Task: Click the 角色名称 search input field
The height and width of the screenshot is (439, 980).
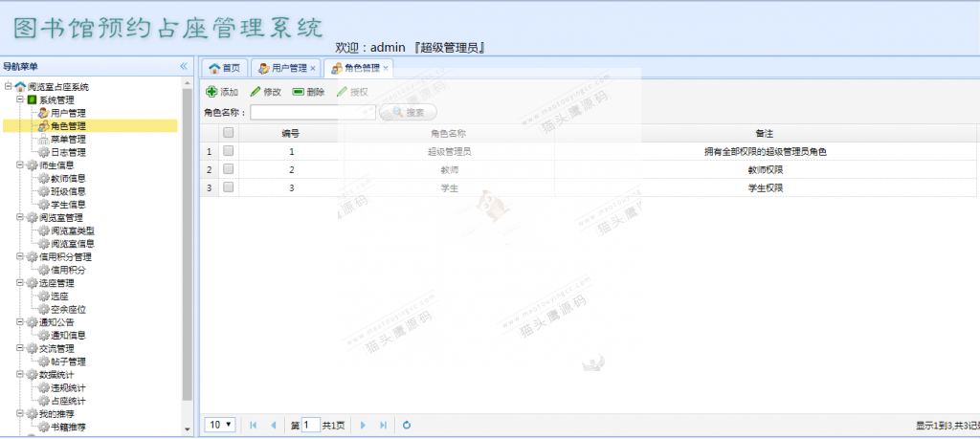Action: pos(313,113)
